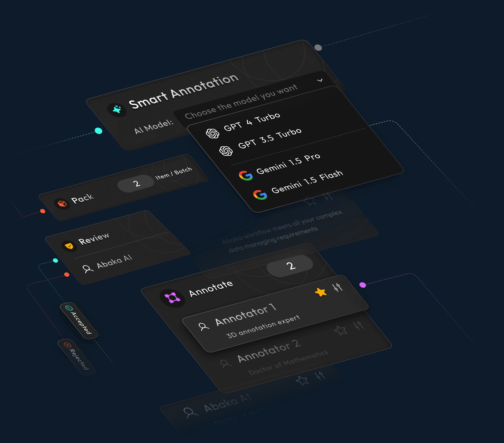
Task: Click the '3D annotation expert' subtitle
Action: tap(263, 327)
